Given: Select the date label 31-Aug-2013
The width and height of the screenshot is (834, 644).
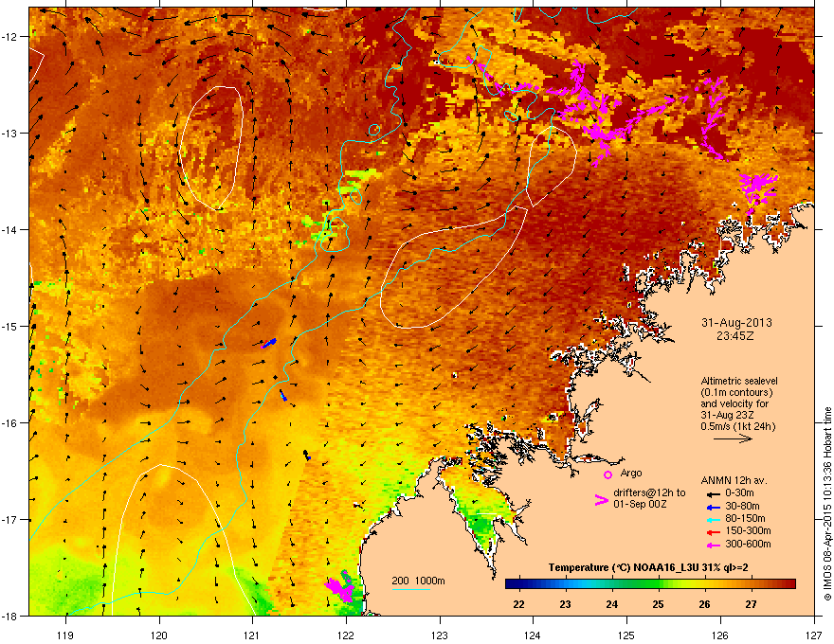Looking at the screenshot, I should (736, 323).
